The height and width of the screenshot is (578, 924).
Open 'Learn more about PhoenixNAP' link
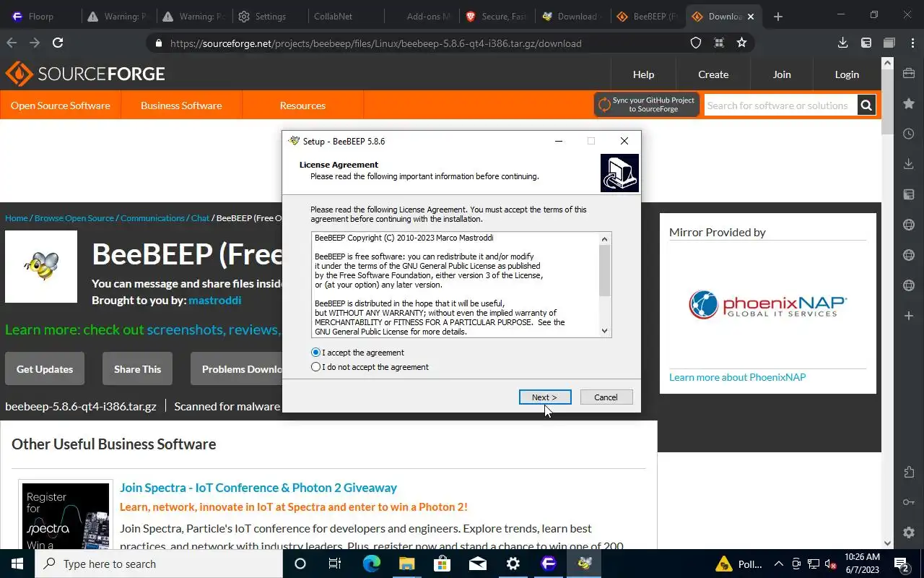(737, 377)
